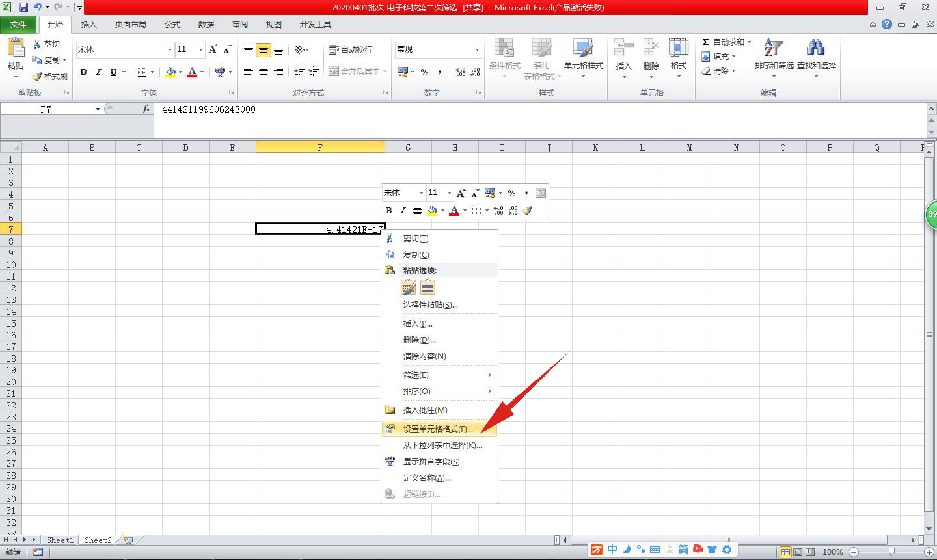This screenshot has width=937, height=560.
Task: Expand the Filter (筛选) submenu
Action: tap(439, 375)
